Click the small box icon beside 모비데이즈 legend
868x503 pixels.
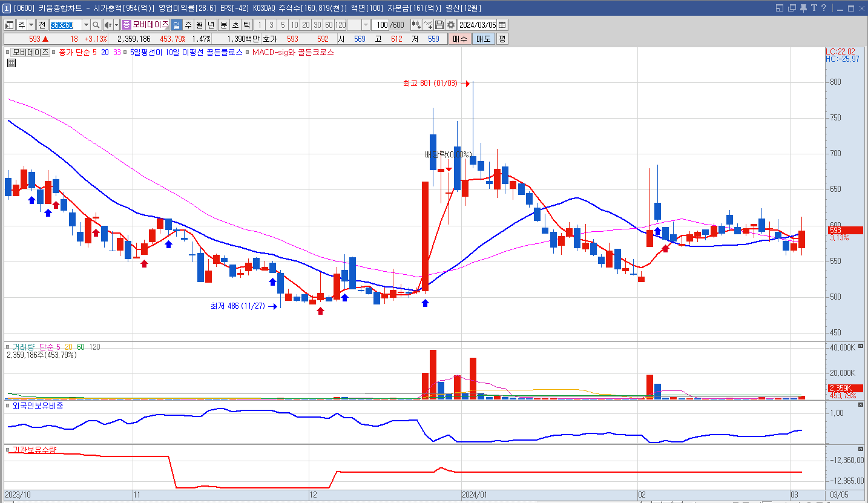pos(8,53)
